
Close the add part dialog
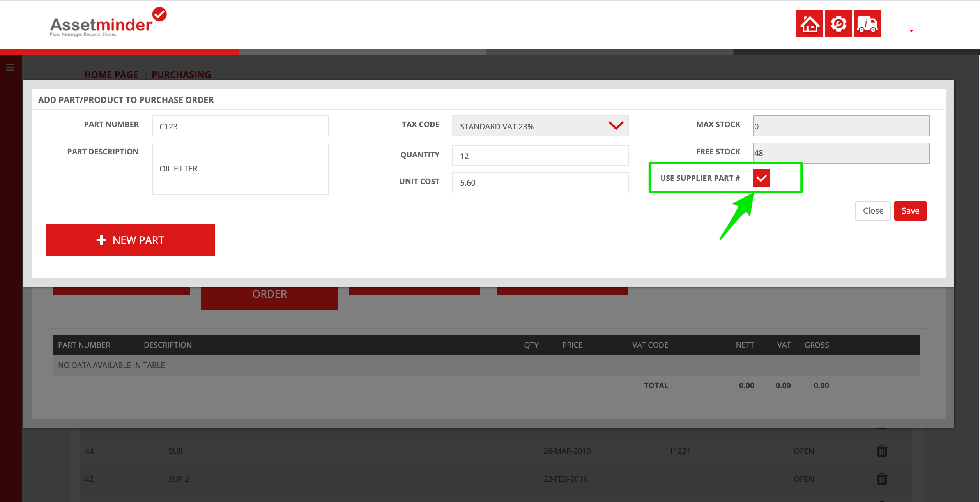click(873, 211)
